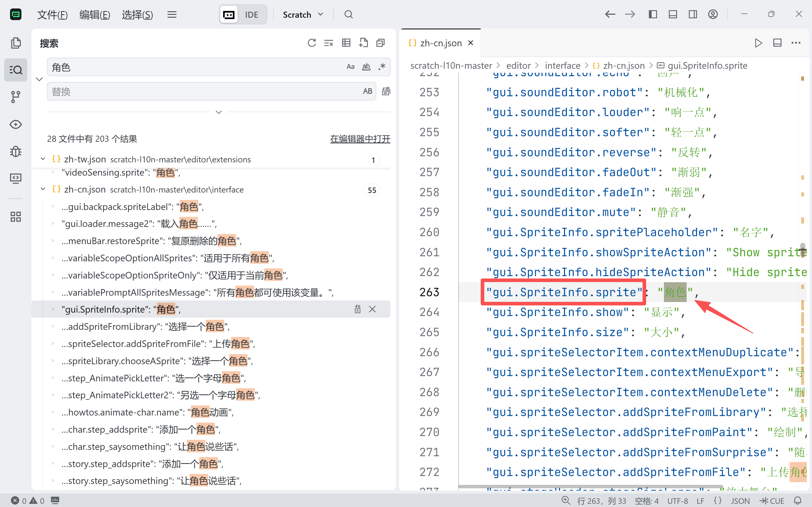Open the Explorer files view
The width and height of the screenshot is (812, 507).
15,43
